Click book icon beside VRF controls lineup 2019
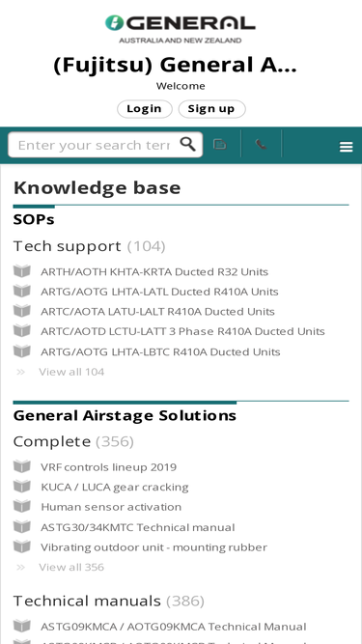 coord(22,466)
